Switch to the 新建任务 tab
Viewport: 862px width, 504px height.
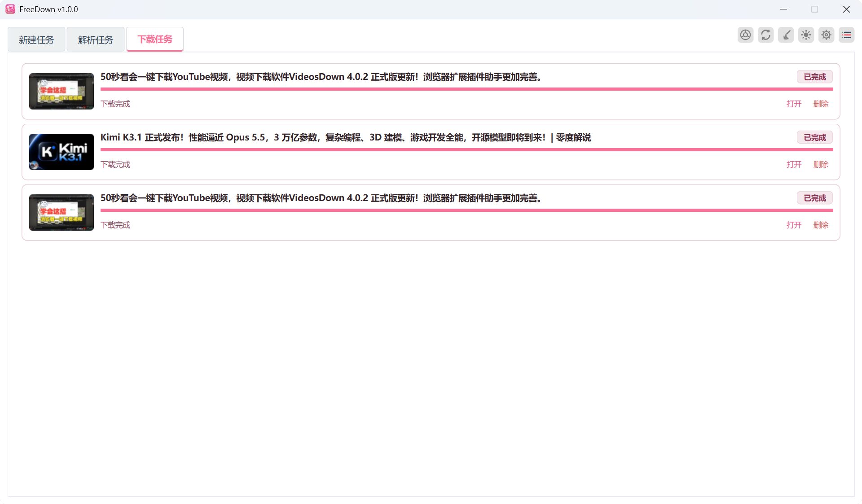click(36, 40)
